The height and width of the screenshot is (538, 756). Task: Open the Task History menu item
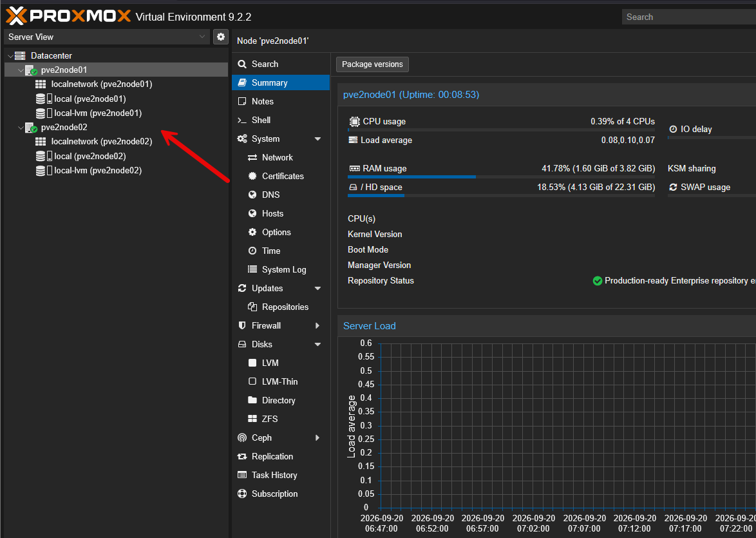281,476
